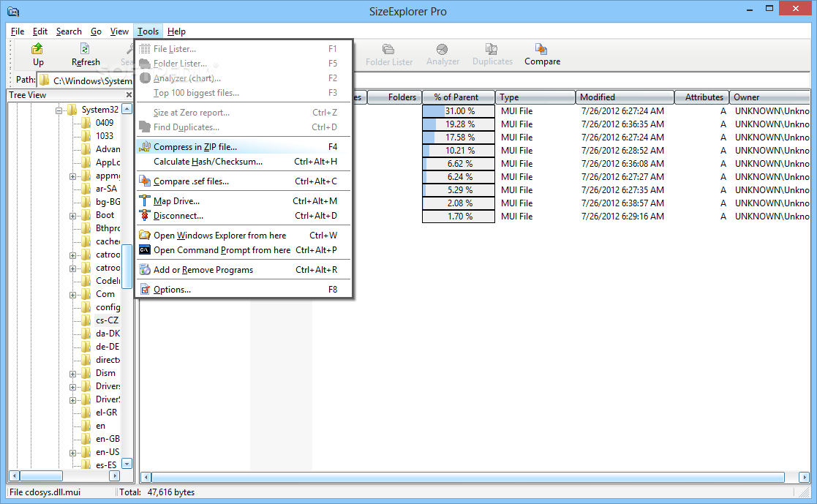Sort by the Type column header

(535, 97)
